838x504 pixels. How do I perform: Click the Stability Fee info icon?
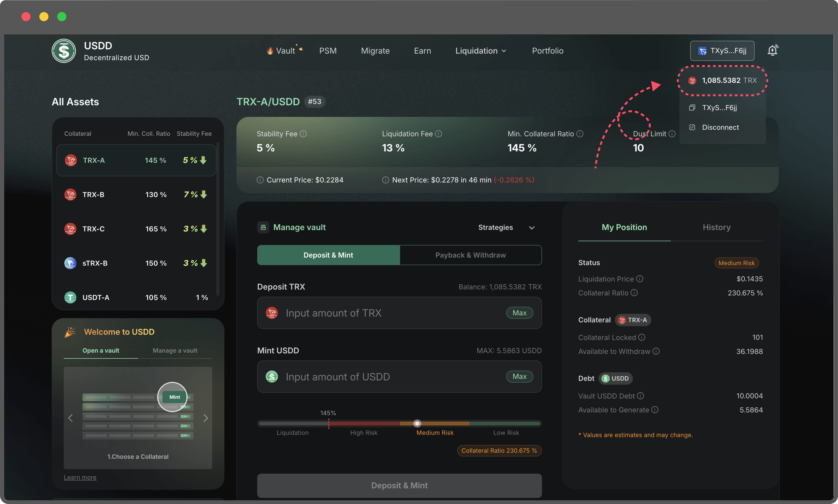[x=303, y=134]
